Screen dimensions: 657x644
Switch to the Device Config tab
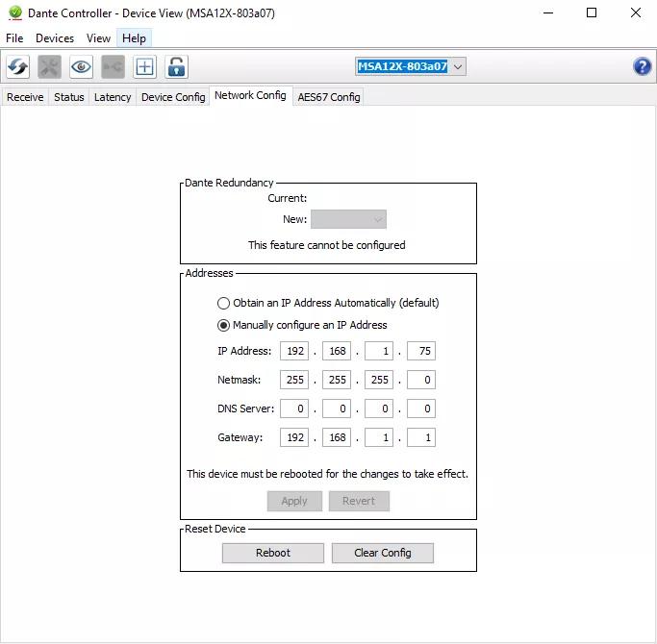pos(173,97)
